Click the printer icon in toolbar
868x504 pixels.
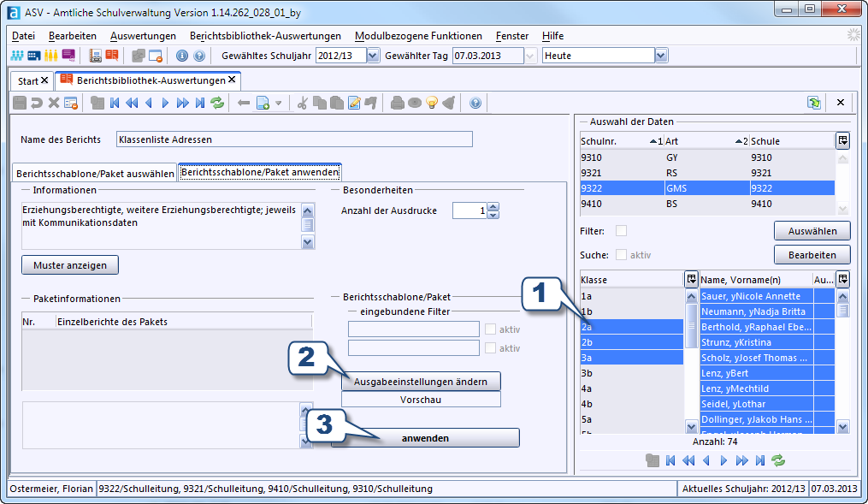click(x=397, y=103)
